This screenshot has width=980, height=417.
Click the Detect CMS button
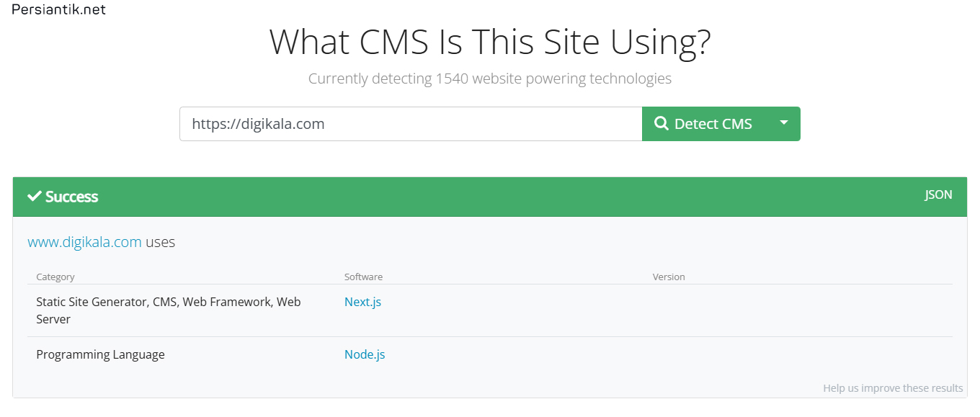coord(705,124)
